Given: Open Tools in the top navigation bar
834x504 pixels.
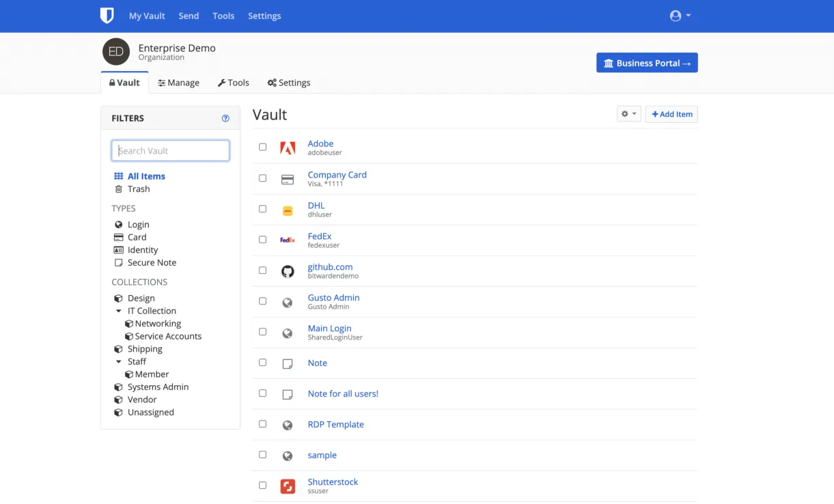Looking at the screenshot, I should point(223,16).
